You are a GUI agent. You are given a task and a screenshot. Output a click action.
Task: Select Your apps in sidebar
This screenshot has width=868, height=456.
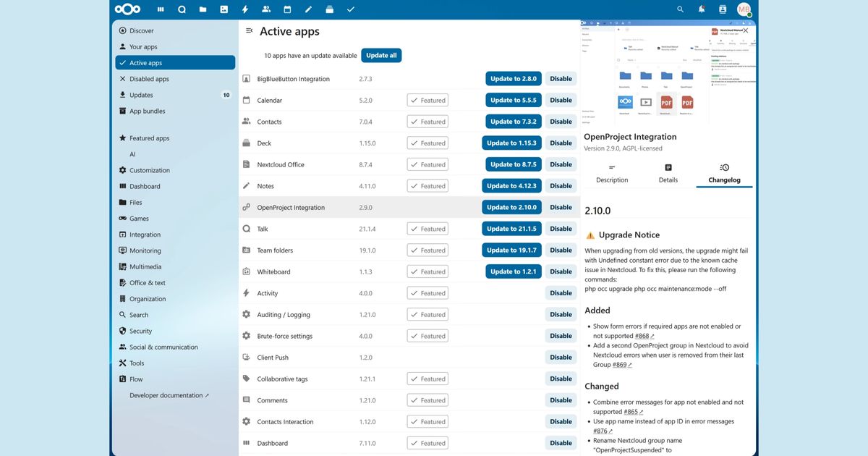click(175, 46)
